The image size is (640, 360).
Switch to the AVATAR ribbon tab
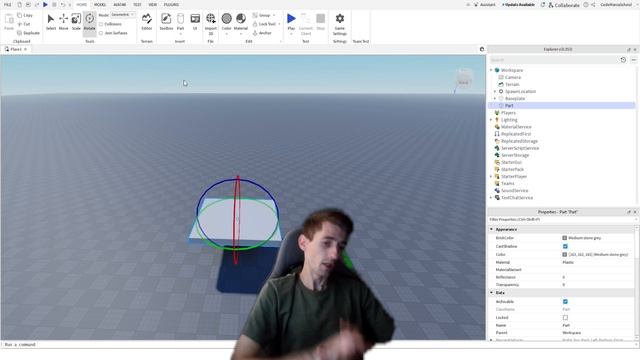click(120, 4)
